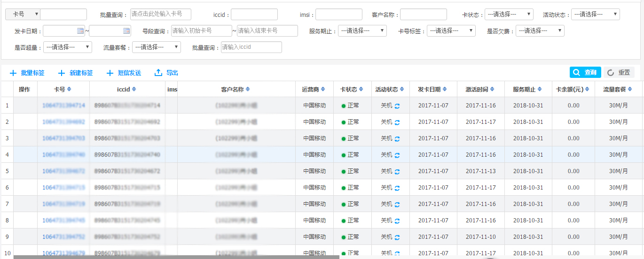The image size is (644, 259).
Task: Open the 卡号 search type dropdown
Action: tap(23, 15)
